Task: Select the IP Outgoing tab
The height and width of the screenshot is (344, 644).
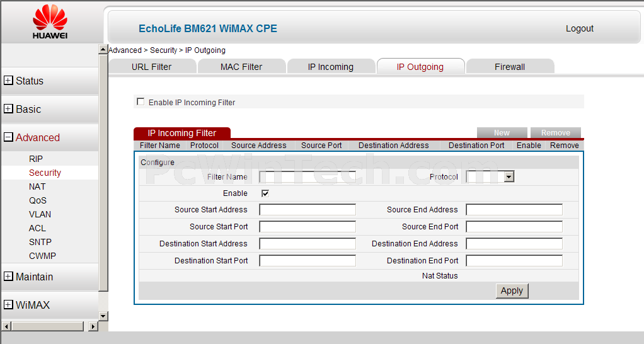Action: pyautogui.click(x=420, y=67)
